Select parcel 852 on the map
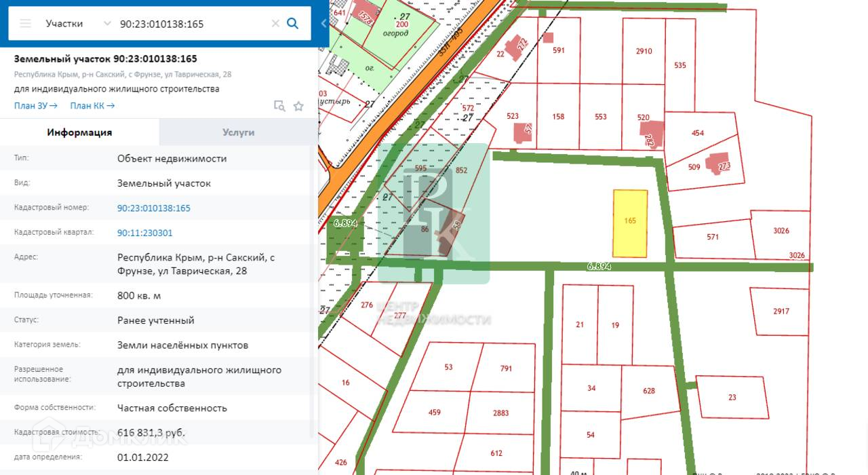This screenshot has width=868, height=475. pos(462,170)
